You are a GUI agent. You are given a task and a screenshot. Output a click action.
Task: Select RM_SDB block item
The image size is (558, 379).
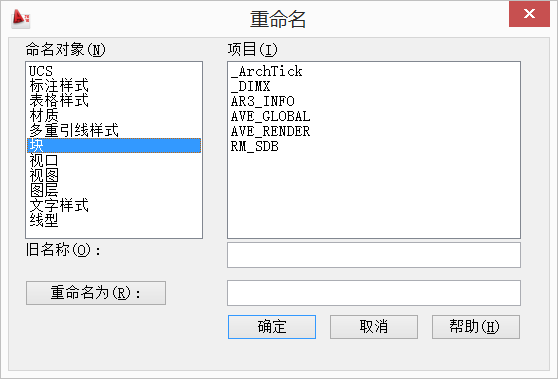tap(374, 146)
